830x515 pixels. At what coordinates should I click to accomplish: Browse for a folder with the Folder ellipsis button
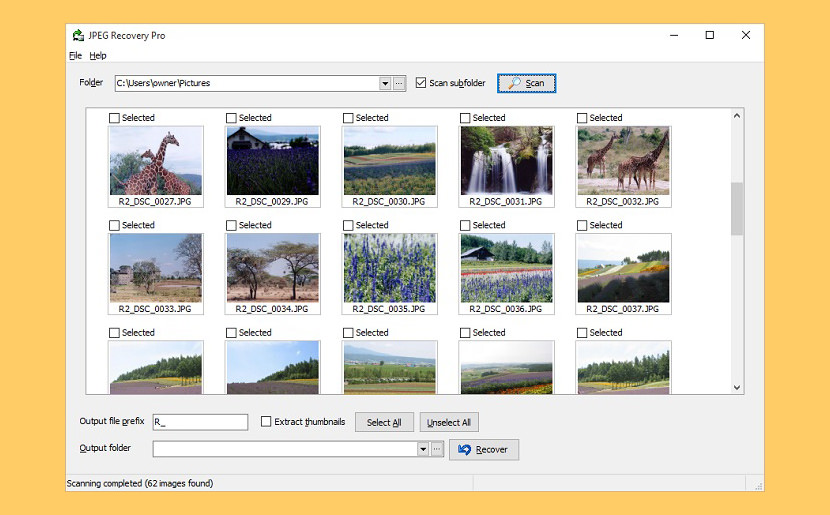(399, 83)
